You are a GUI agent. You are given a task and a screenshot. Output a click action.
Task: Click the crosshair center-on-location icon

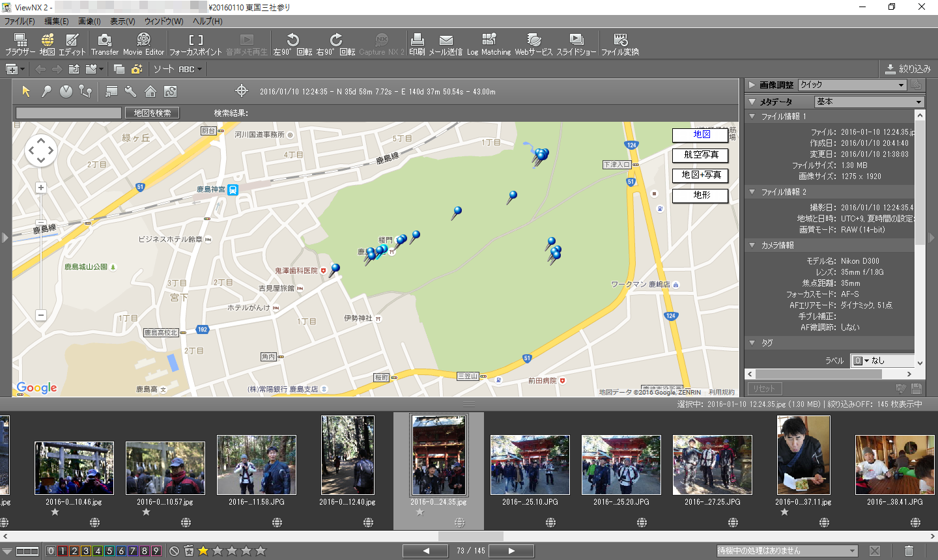click(x=241, y=91)
